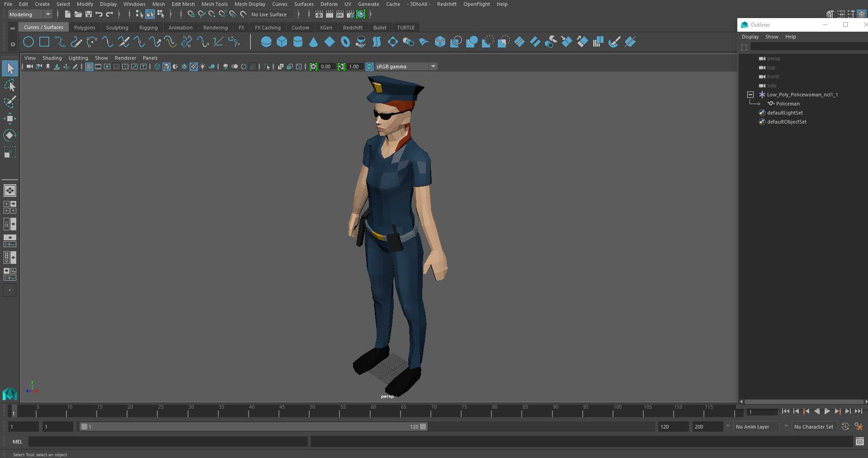Click the Loft surface shelf icon

pyautogui.click(x=377, y=42)
